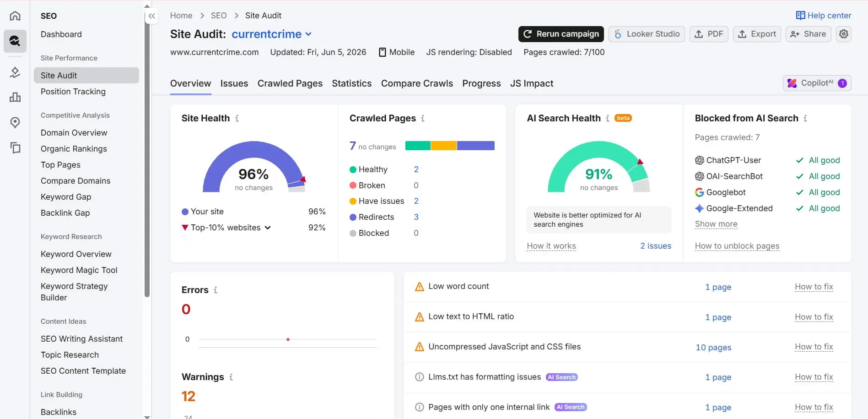
Task: Open the Help center book icon
Action: 800,16
